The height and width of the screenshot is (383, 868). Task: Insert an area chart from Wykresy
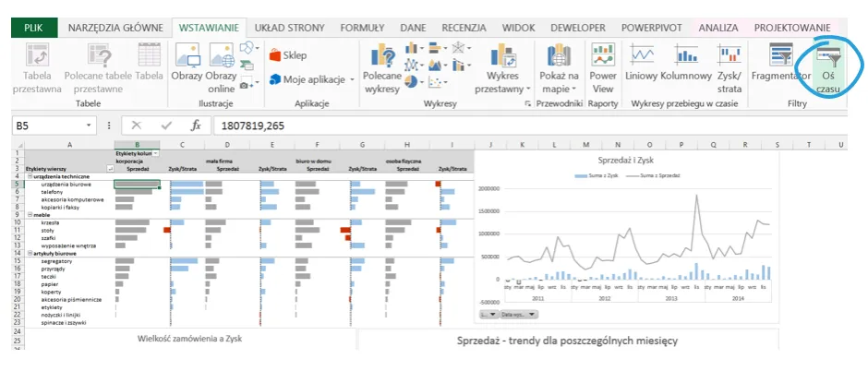[438, 66]
